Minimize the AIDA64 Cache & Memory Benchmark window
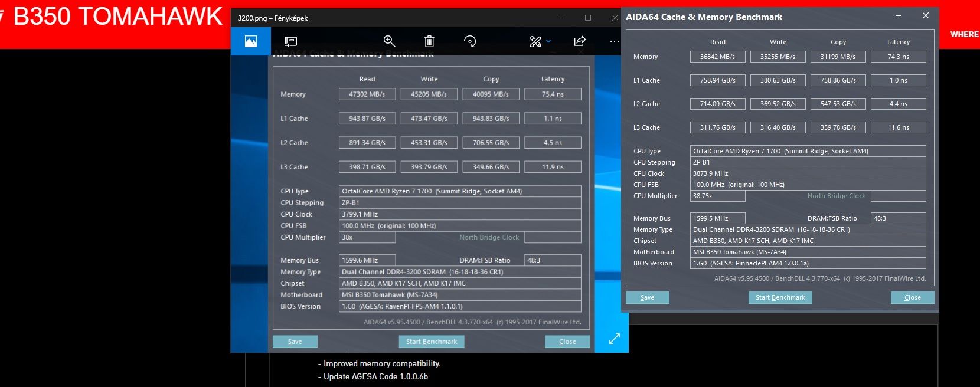This screenshot has width=980, height=387. (899, 16)
